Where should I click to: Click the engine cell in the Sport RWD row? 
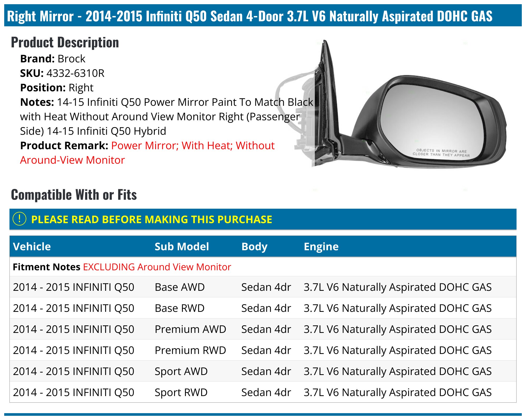click(398, 392)
